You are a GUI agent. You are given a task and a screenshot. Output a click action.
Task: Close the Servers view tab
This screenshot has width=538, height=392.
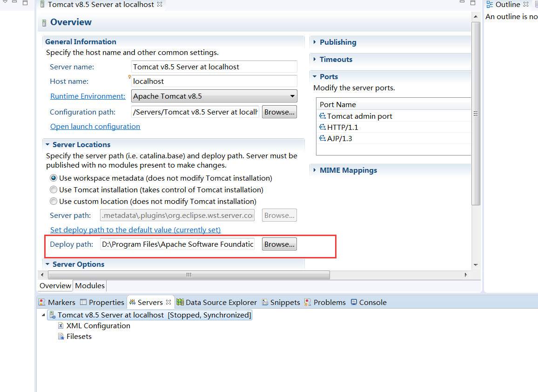(168, 302)
